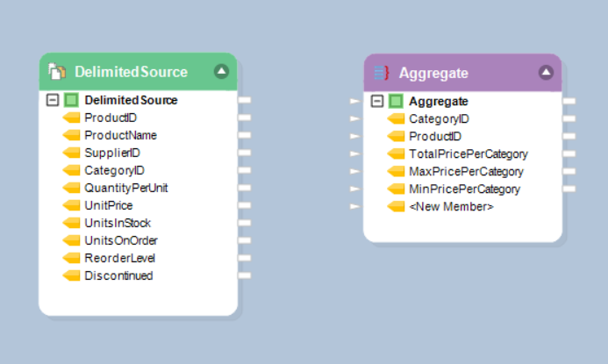The width and height of the screenshot is (608, 364).
Task: Click the yellow field icon beside <New Member>
Action: pos(396,207)
